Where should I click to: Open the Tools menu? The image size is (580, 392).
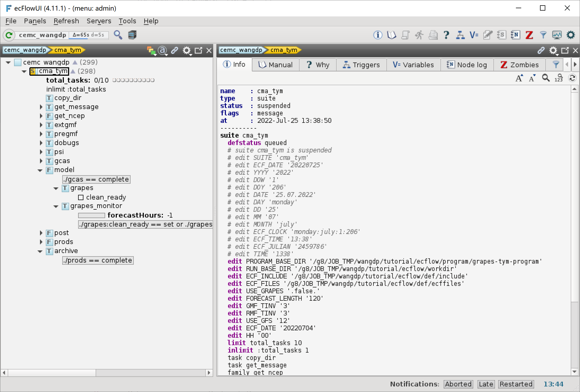[127, 21]
